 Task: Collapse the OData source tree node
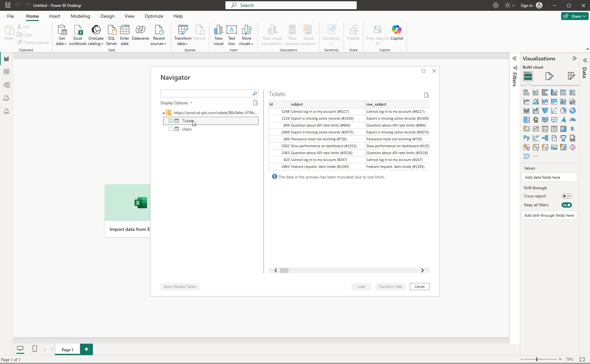click(x=163, y=113)
